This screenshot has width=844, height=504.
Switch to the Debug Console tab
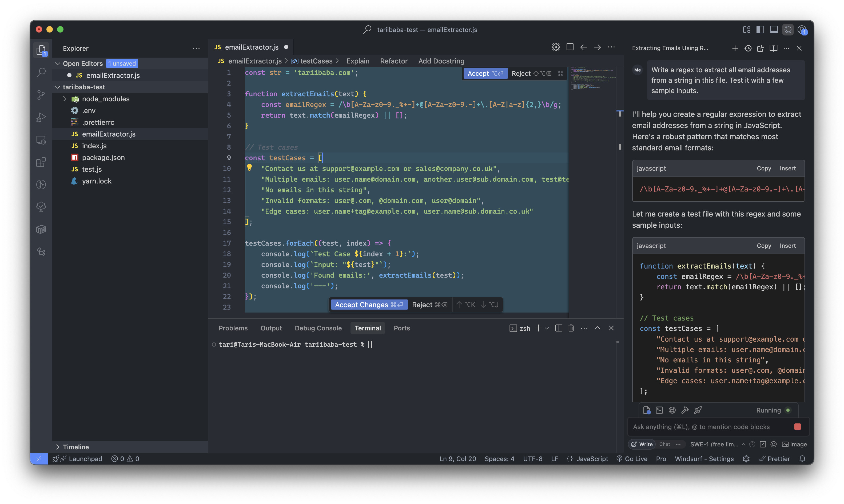pyautogui.click(x=318, y=328)
